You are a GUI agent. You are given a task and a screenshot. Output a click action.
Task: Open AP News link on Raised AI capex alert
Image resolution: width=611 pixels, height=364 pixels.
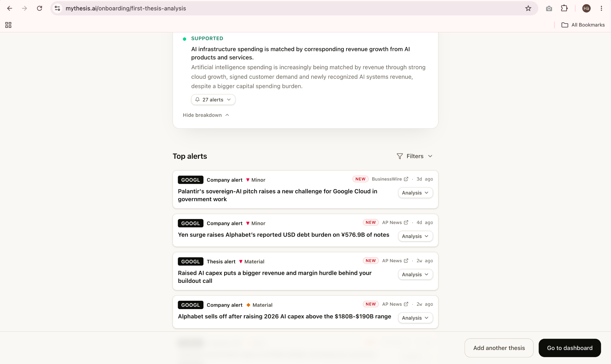(395, 261)
